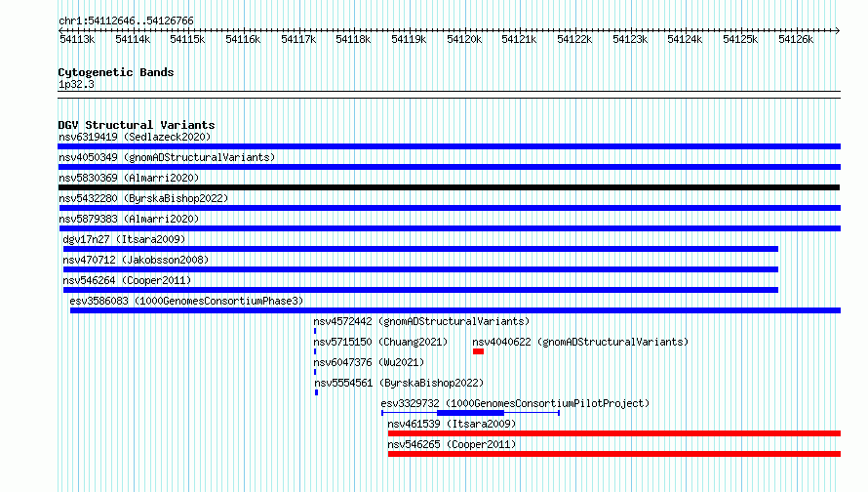Click the 54114k ruler tick label
This screenshot has width=868, height=492.
(x=133, y=39)
